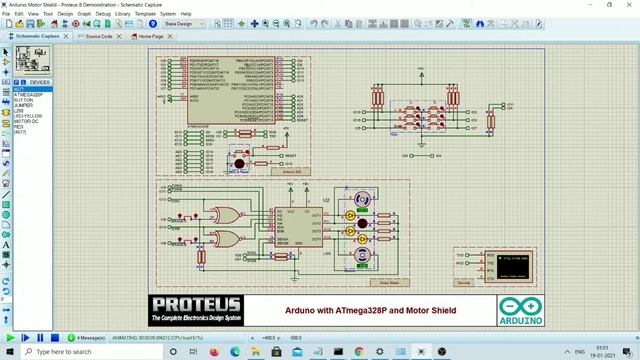Click the undo arrow in toolbar
Viewport: 640px width, 360px height.
coord(313,24)
